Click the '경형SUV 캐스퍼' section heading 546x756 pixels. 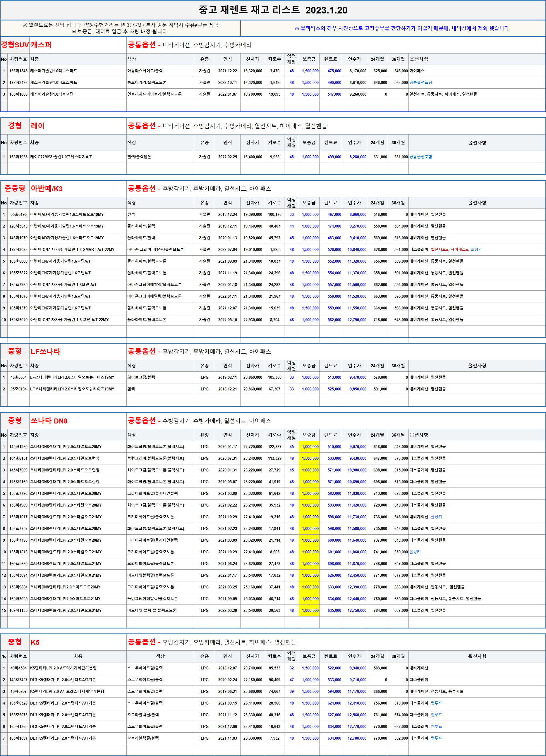(x=26, y=45)
